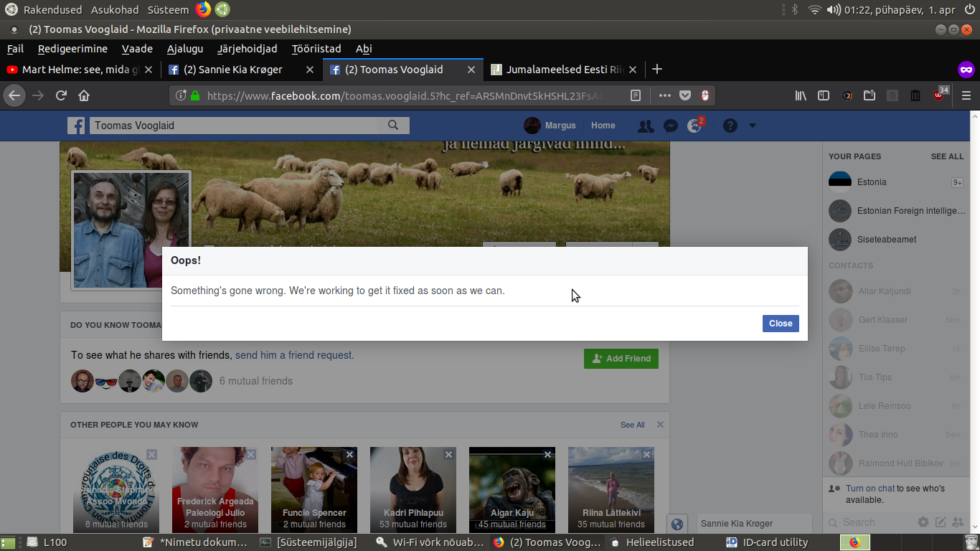Go to the Firefox home page icon

tap(84, 95)
